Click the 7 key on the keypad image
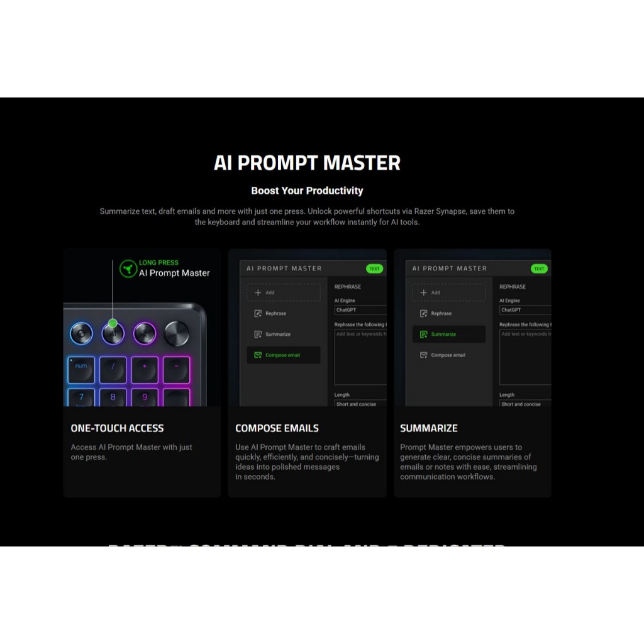Viewport: 644px width, 644px height. tap(81, 397)
